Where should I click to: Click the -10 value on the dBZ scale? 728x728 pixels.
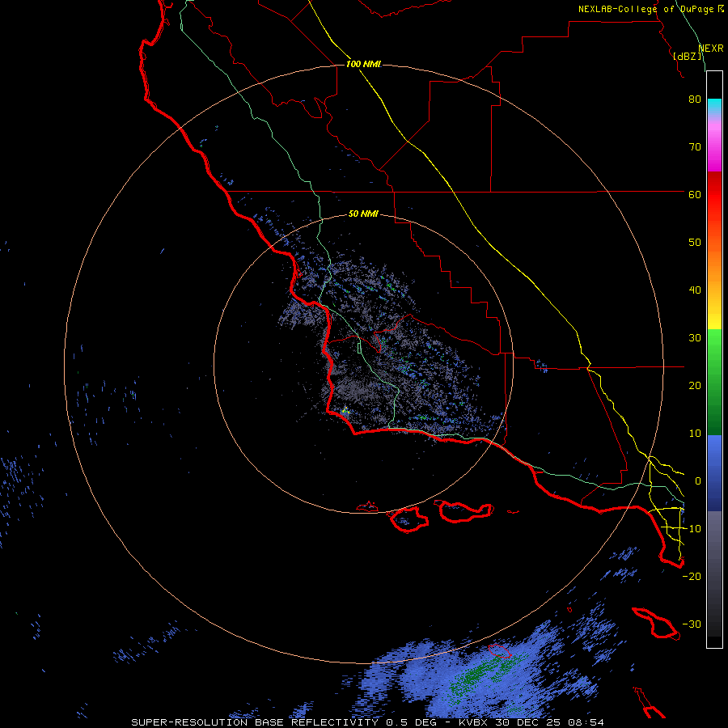(692, 529)
